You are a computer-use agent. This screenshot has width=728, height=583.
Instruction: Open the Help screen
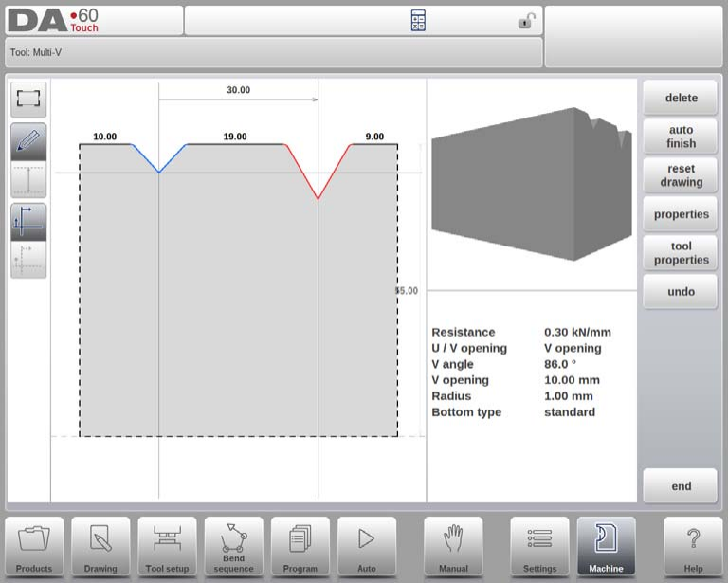coord(693,547)
